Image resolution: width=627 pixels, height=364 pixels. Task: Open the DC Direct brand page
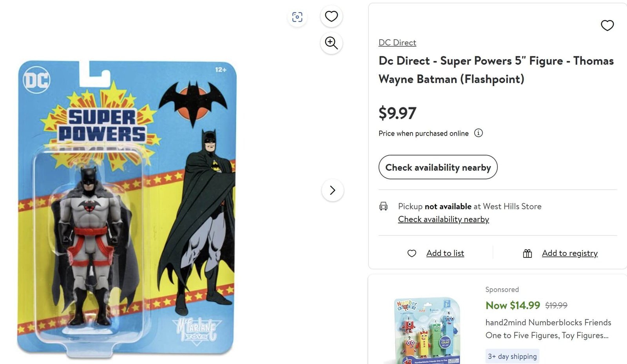pyautogui.click(x=397, y=42)
